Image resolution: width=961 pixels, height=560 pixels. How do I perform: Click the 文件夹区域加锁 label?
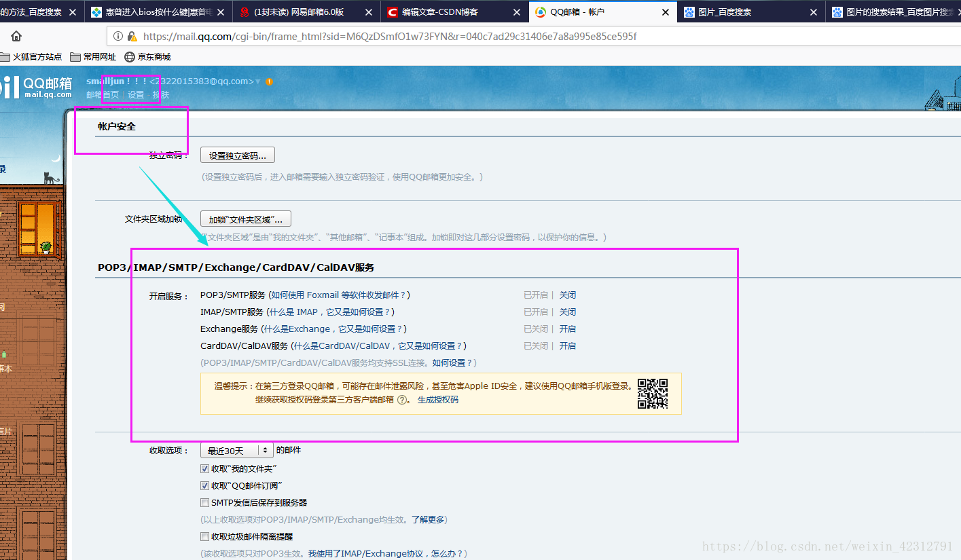click(x=153, y=219)
